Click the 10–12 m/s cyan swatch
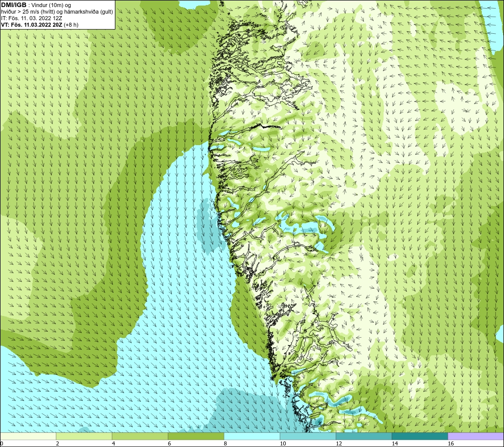The height and width of the screenshot is (447, 504). pos(308,436)
